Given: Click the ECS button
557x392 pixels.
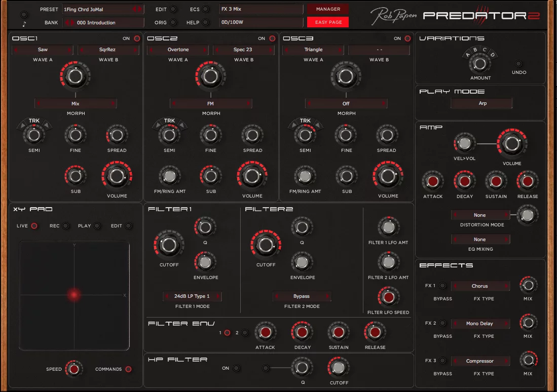Looking at the screenshot, I should point(205,9).
